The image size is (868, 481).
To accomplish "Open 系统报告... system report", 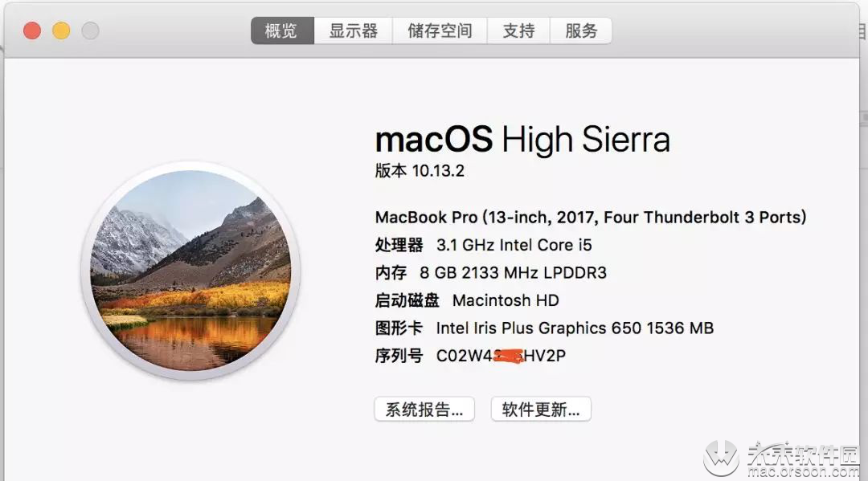I will (x=424, y=409).
